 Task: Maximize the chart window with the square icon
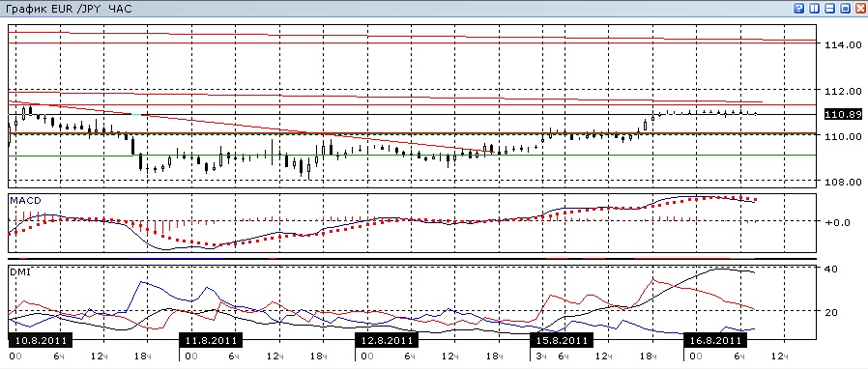(846, 9)
